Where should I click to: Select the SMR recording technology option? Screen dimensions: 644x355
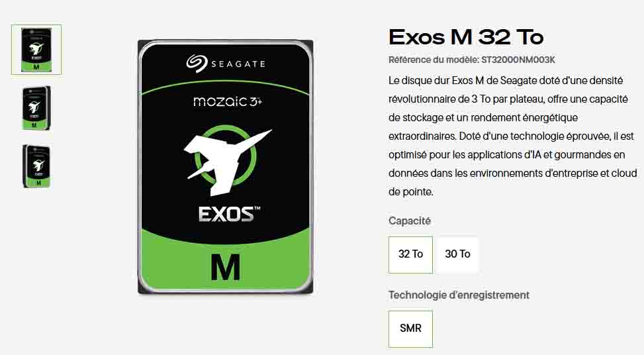click(x=410, y=329)
